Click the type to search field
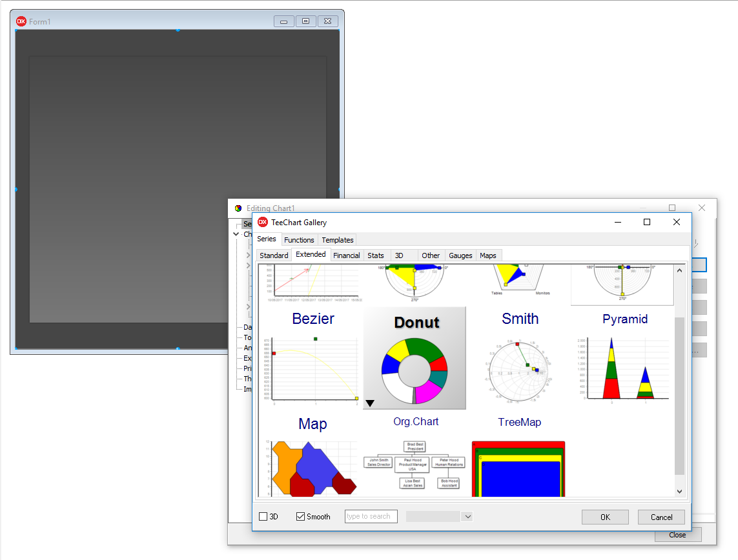The width and height of the screenshot is (738, 560). 371,517
